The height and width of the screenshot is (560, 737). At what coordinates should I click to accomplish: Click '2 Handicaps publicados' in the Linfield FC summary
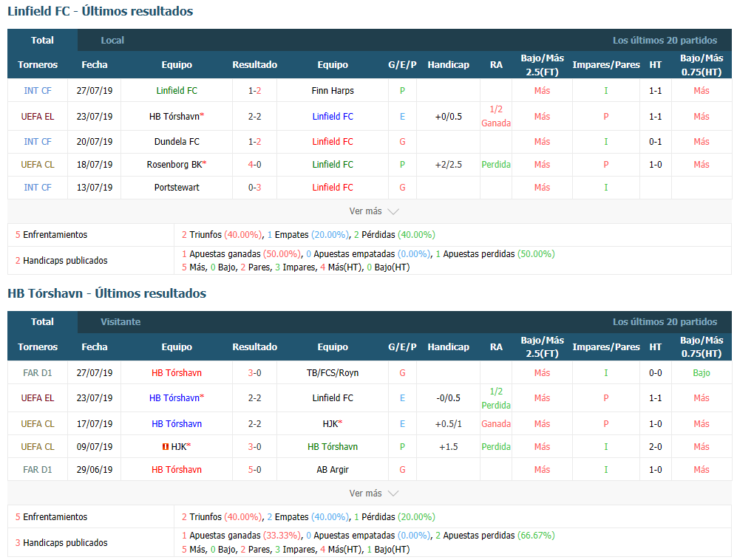(61, 261)
